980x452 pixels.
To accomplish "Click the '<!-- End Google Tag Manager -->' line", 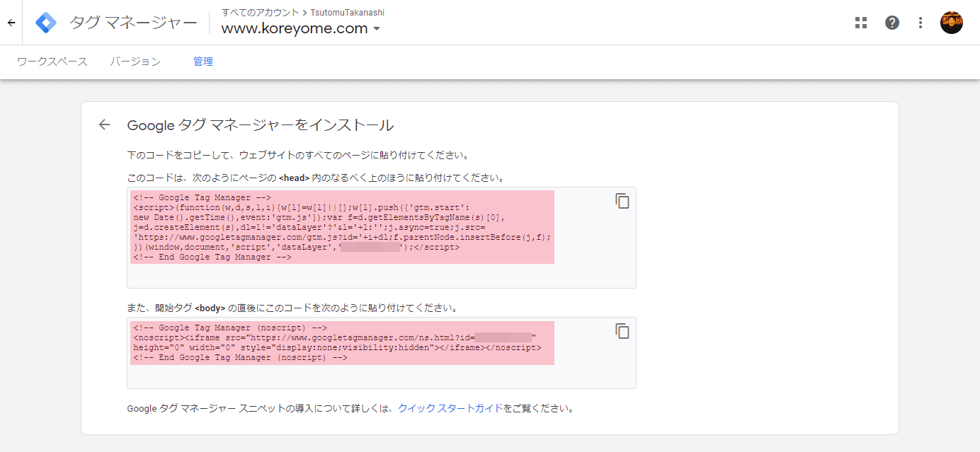I will pyautogui.click(x=212, y=257).
